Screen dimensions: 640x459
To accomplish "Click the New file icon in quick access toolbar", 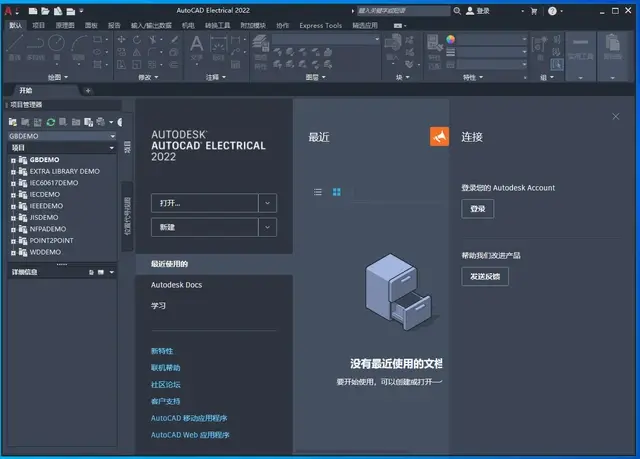I will click(33, 11).
